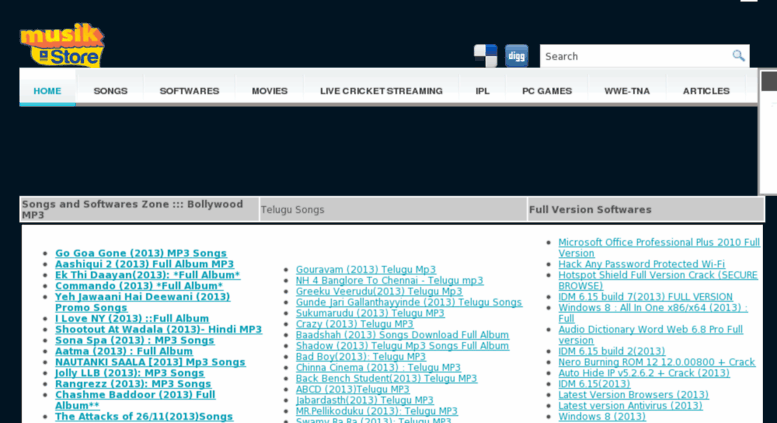Open the ARTICLES menu item

706,91
